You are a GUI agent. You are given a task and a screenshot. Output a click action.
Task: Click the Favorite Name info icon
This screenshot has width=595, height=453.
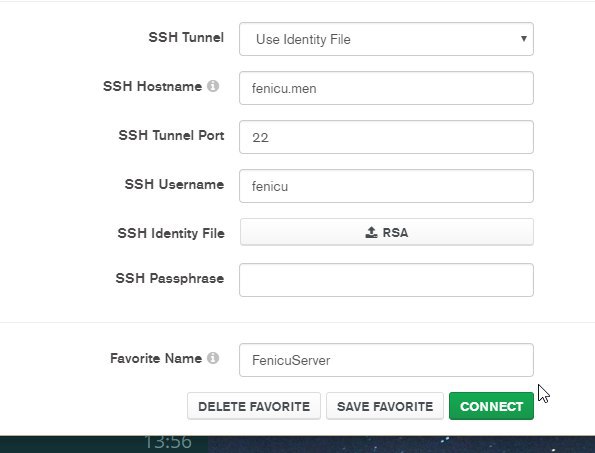(x=213, y=358)
